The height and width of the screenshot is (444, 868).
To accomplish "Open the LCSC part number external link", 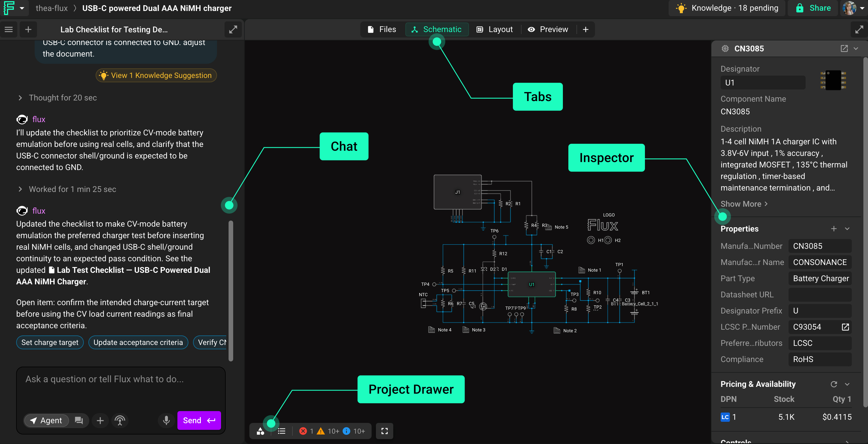I will click(x=845, y=327).
